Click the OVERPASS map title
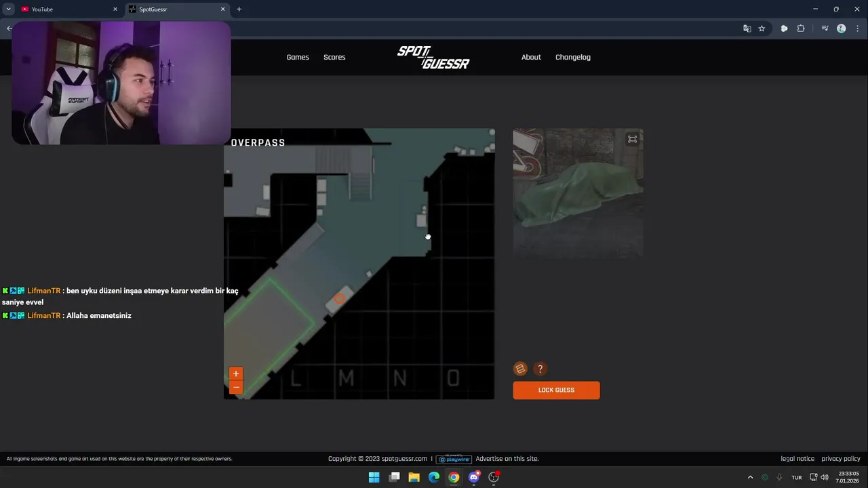The width and height of the screenshot is (868, 488). tap(258, 142)
